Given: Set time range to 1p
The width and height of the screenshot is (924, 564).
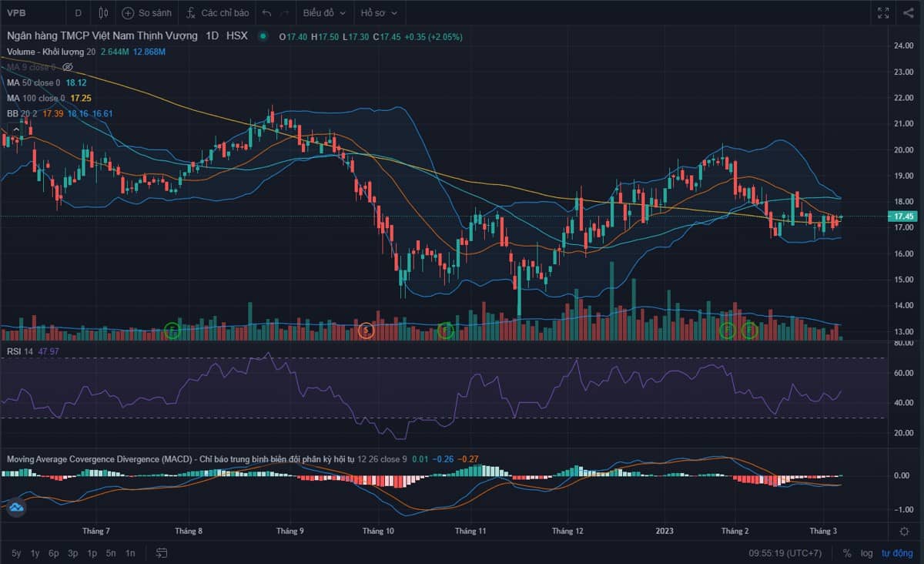Looking at the screenshot, I should (x=92, y=552).
